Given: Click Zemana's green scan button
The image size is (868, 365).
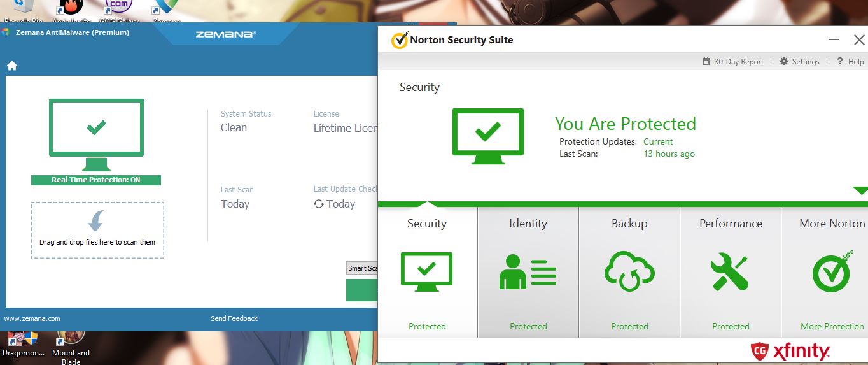Looking at the screenshot, I should (362, 290).
